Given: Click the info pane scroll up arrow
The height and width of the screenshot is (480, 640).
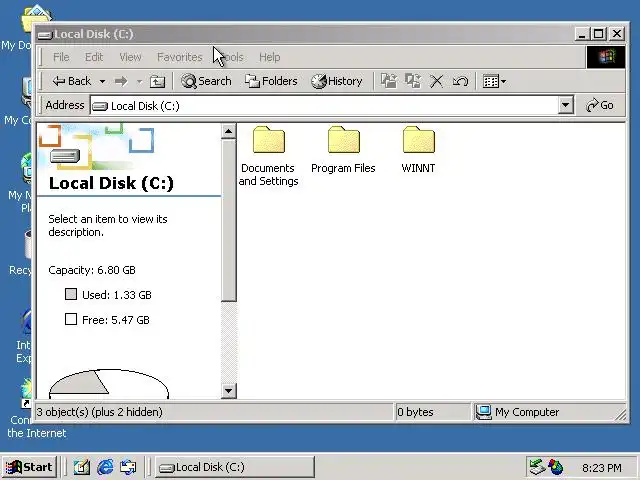Looking at the screenshot, I should tap(229, 131).
